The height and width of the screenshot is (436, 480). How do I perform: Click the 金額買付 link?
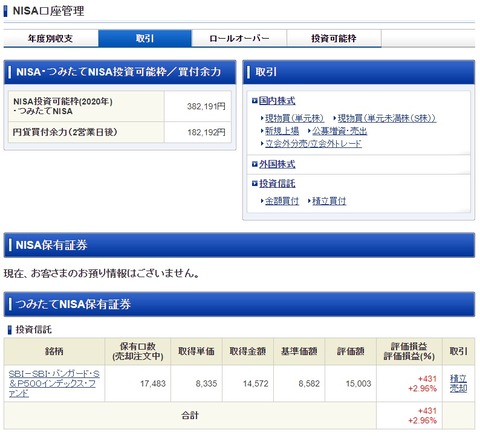[282, 201]
